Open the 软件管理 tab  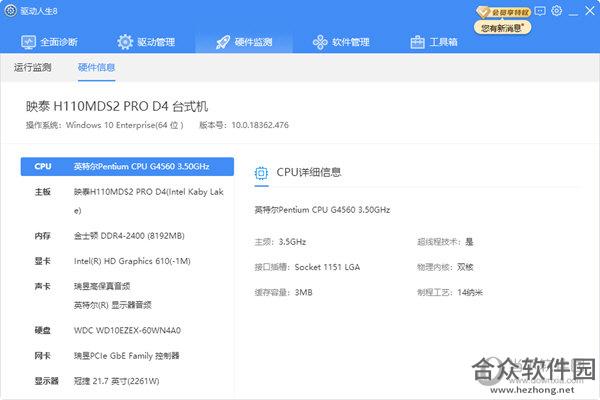pos(341,42)
